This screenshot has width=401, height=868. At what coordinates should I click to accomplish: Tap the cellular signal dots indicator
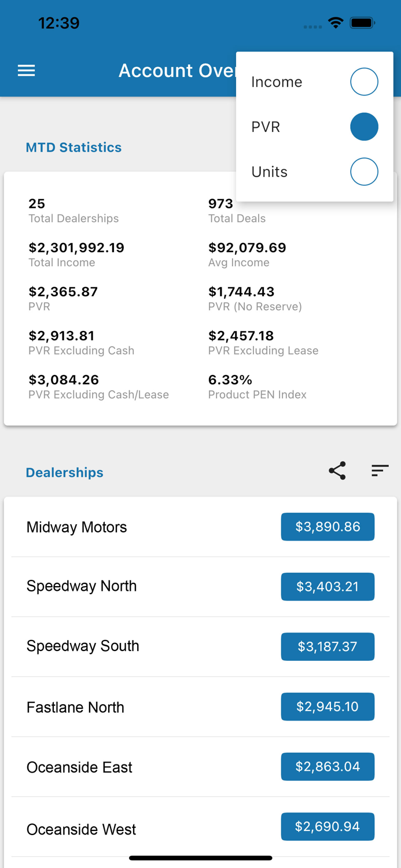tap(312, 26)
